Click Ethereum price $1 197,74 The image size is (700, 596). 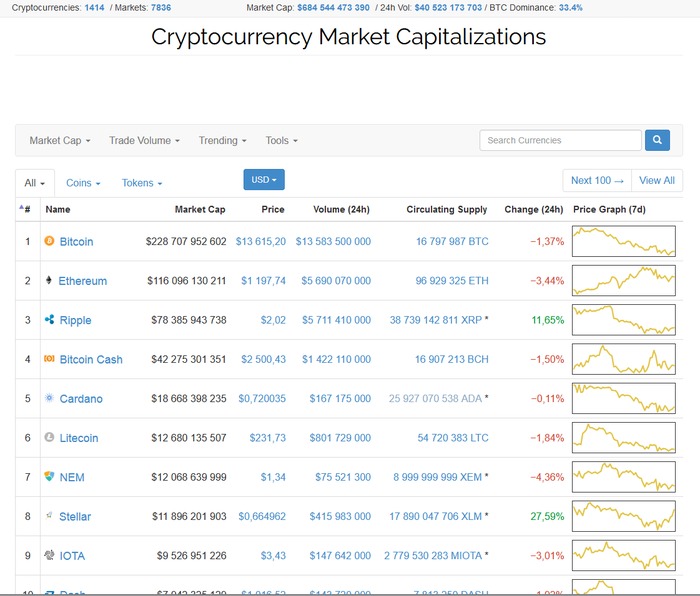coord(263,281)
